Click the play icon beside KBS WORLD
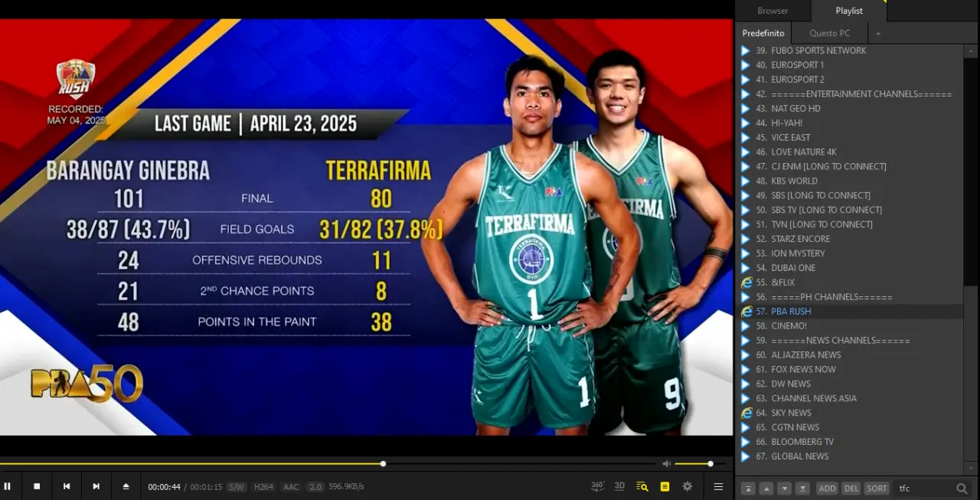Image resolution: width=980 pixels, height=500 pixels. [x=746, y=181]
